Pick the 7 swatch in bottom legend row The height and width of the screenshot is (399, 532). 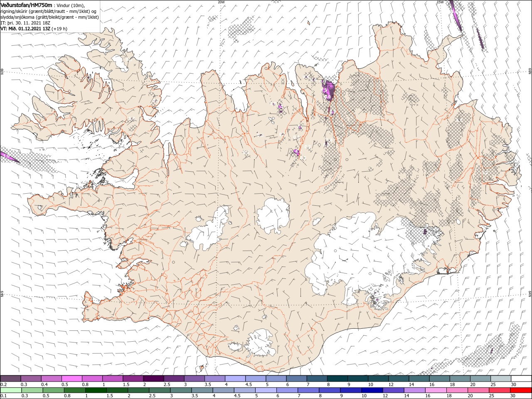(x=308, y=390)
